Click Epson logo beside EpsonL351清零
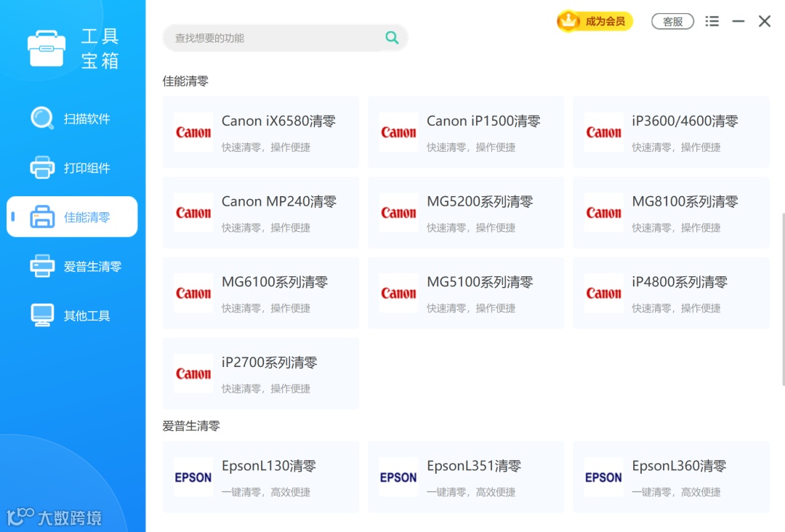Image resolution: width=785 pixels, height=532 pixels. pyautogui.click(x=398, y=477)
